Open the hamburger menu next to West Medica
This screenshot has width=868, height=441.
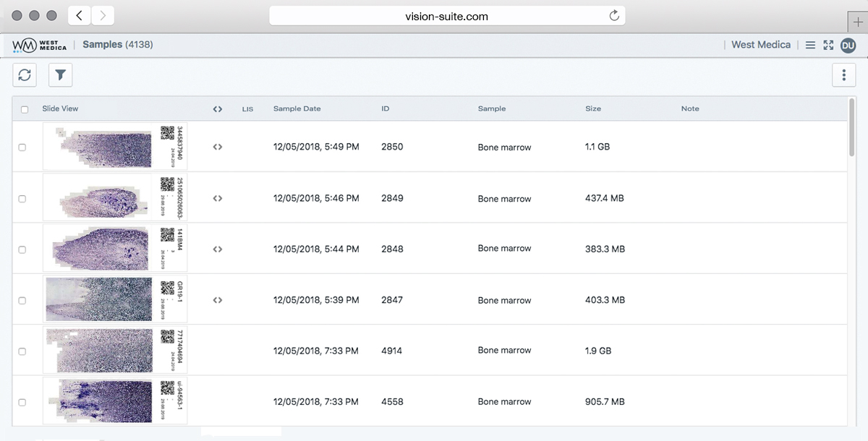(810, 45)
